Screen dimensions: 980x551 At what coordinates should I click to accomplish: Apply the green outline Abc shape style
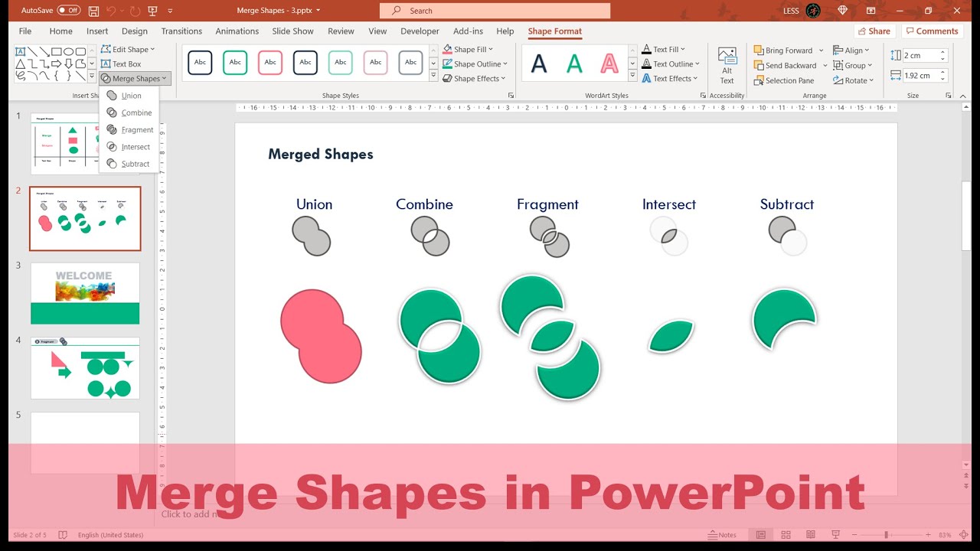pyautogui.click(x=235, y=63)
